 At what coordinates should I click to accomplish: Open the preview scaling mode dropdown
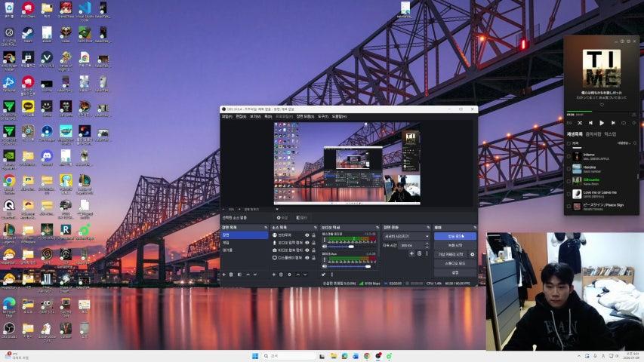[x=260, y=209]
